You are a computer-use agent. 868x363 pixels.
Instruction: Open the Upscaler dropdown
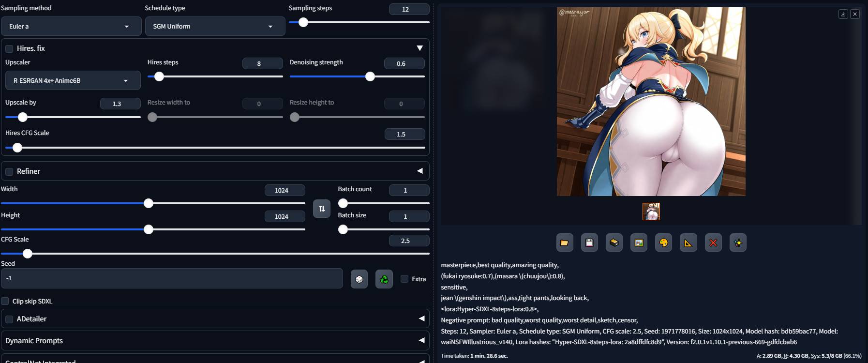click(73, 80)
